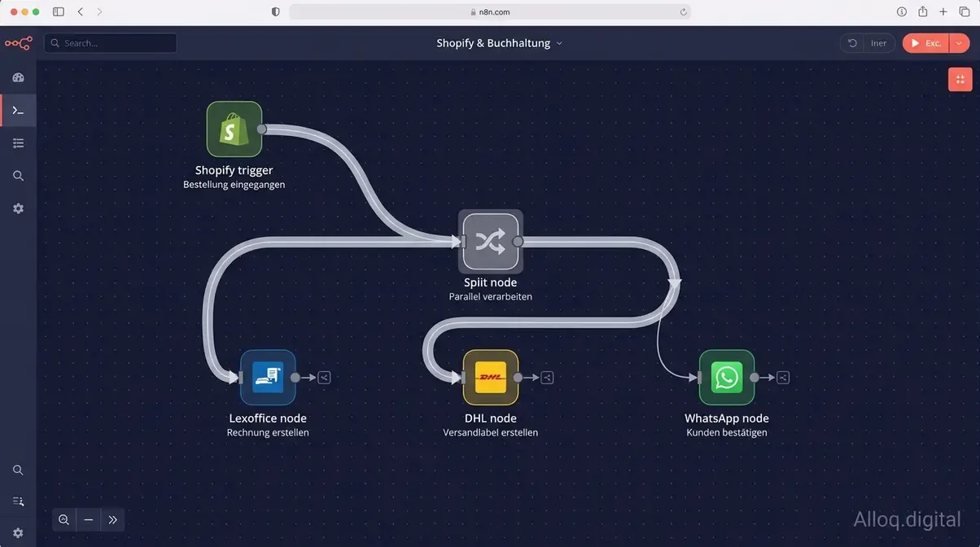Click the Shopify trigger output connector dot
This screenshot has width=980, height=547.
[262, 129]
